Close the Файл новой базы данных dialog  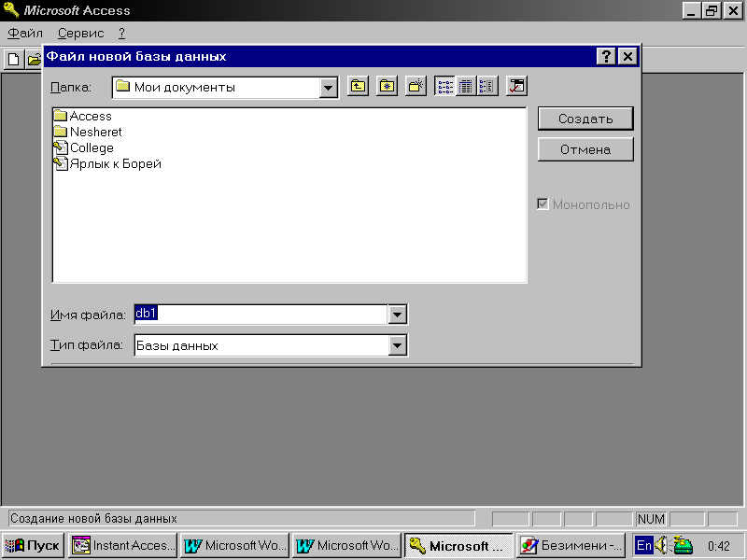(627, 56)
